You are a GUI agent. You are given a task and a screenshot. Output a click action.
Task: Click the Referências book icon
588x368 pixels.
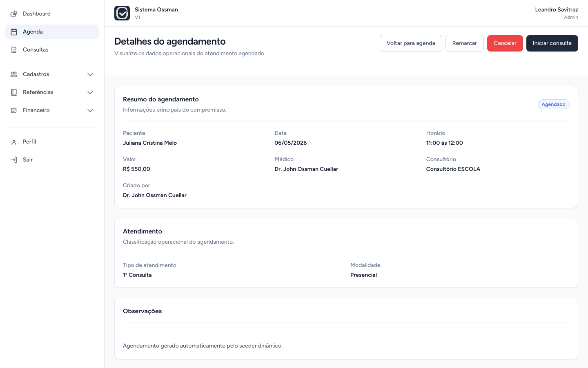(x=14, y=92)
